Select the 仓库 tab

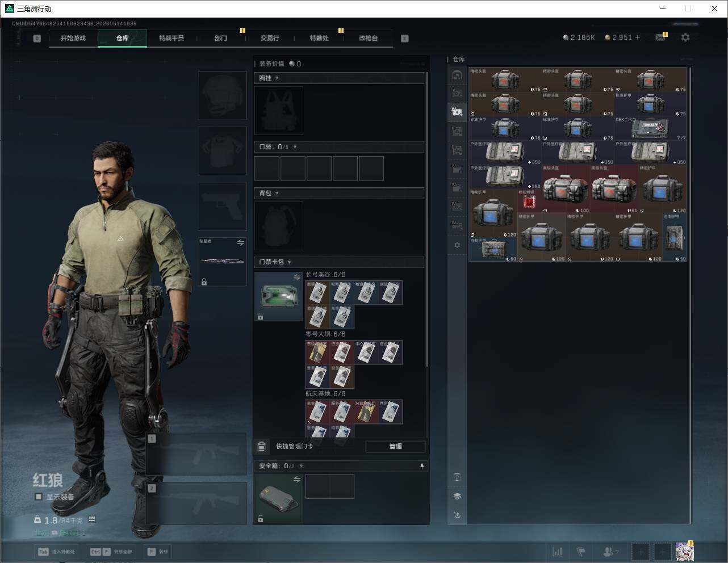[123, 38]
